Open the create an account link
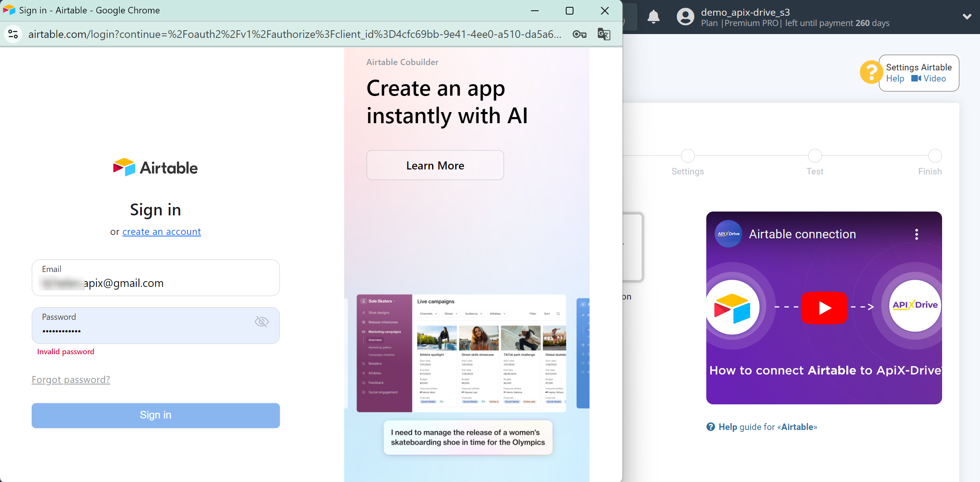The height and width of the screenshot is (482, 980). click(162, 231)
